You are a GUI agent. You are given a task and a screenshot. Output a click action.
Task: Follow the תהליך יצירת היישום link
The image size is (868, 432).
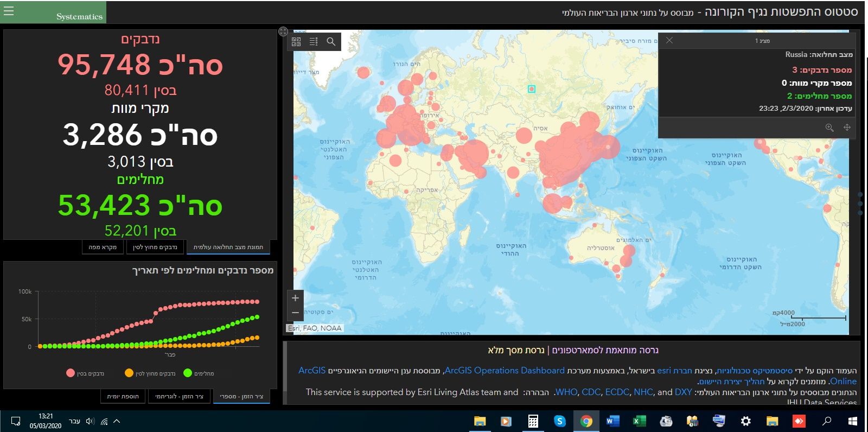coord(732,382)
